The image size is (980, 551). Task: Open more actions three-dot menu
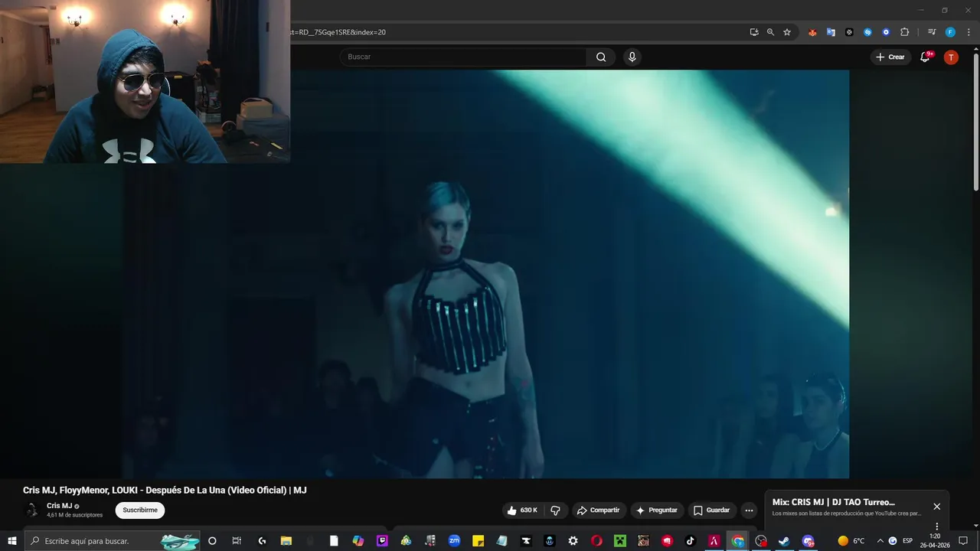pyautogui.click(x=749, y=510)
